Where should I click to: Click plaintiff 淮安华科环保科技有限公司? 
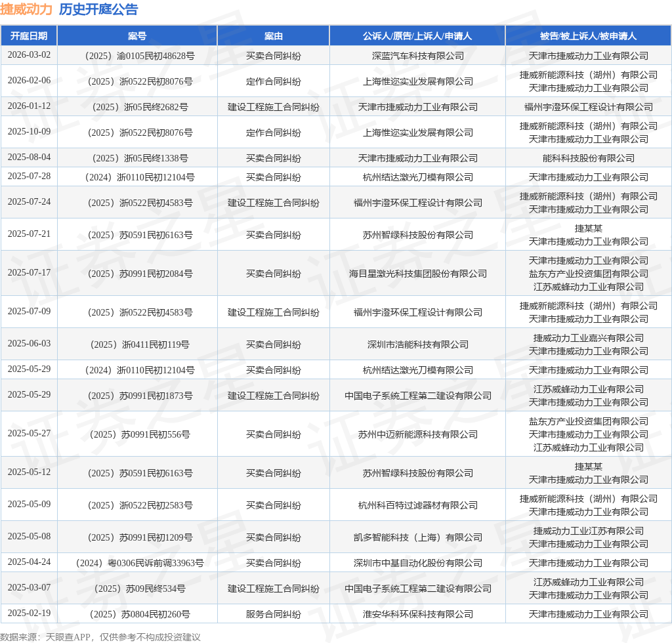pos(418,615)
